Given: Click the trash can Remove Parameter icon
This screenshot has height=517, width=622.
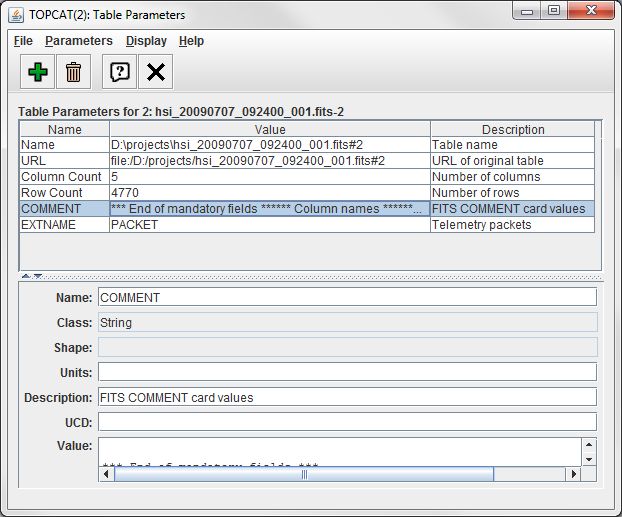Looking at the screenshot, I should click(x=73, y=72).
